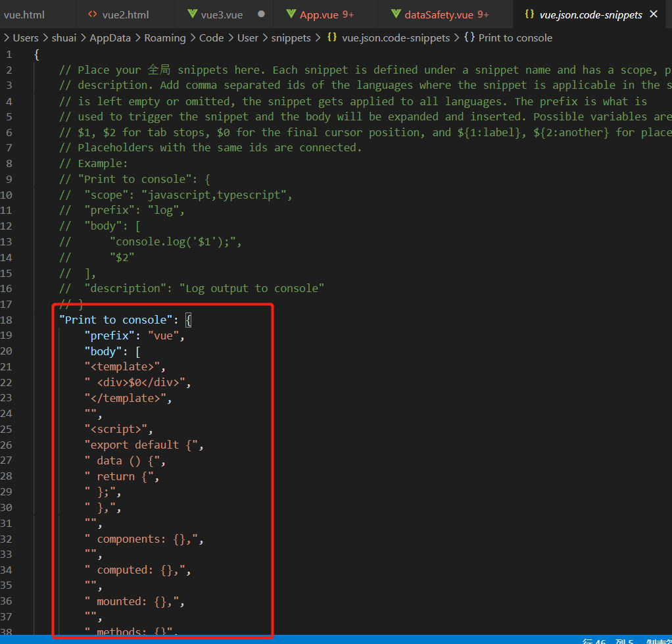Switch to the vue3.vue tab
This screenshot has width=672, height=644.
222,14
